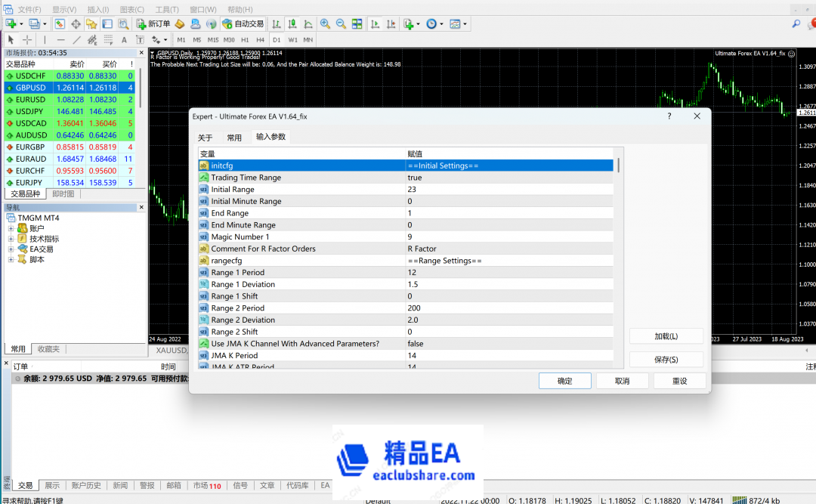This screenshot has height=504, width=816.
Task: Click the zoom in magnifier icon
Action: tap(325, 24)
